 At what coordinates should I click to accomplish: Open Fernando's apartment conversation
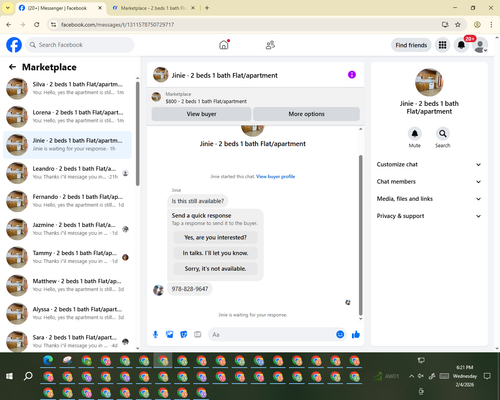(67, 201)
